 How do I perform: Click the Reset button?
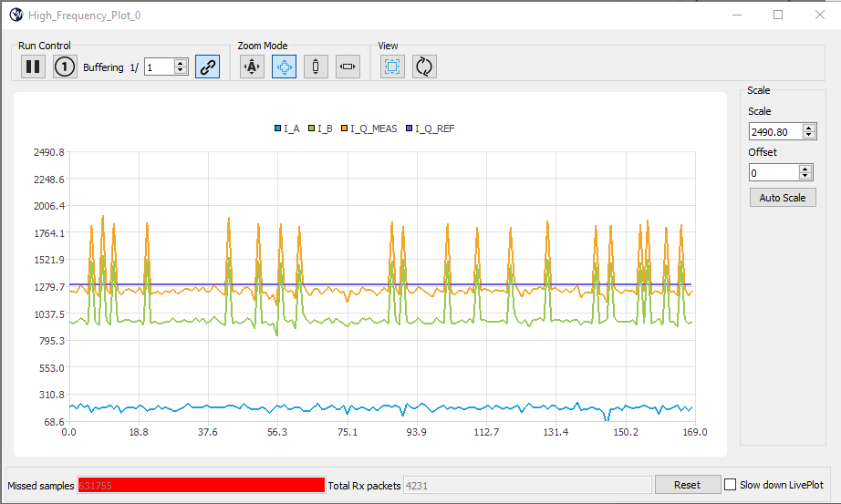coord(687,485)
